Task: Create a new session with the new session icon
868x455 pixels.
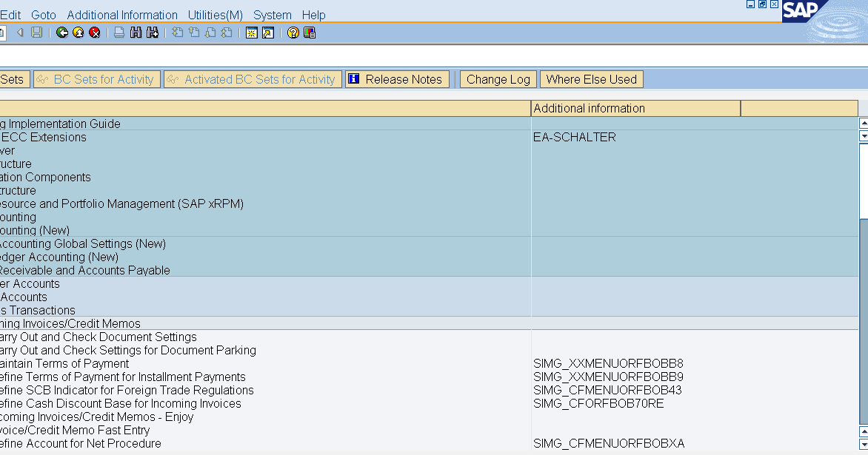Action: pyautogui.click(x=252, y=33)
